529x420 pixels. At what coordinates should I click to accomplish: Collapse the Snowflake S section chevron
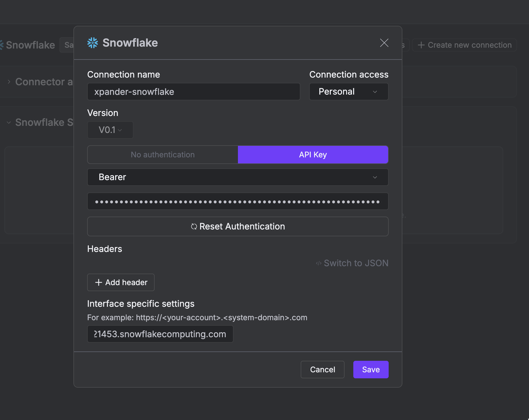click(9, 123)
